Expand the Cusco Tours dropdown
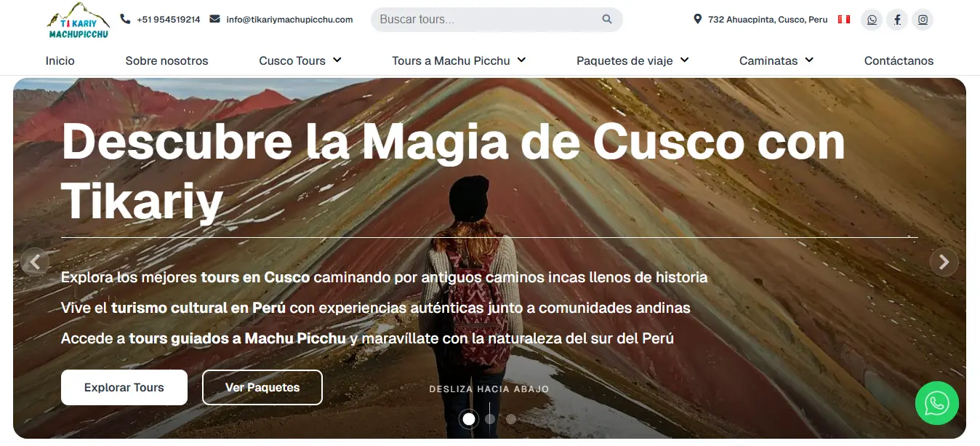 (x=300, y=60)
